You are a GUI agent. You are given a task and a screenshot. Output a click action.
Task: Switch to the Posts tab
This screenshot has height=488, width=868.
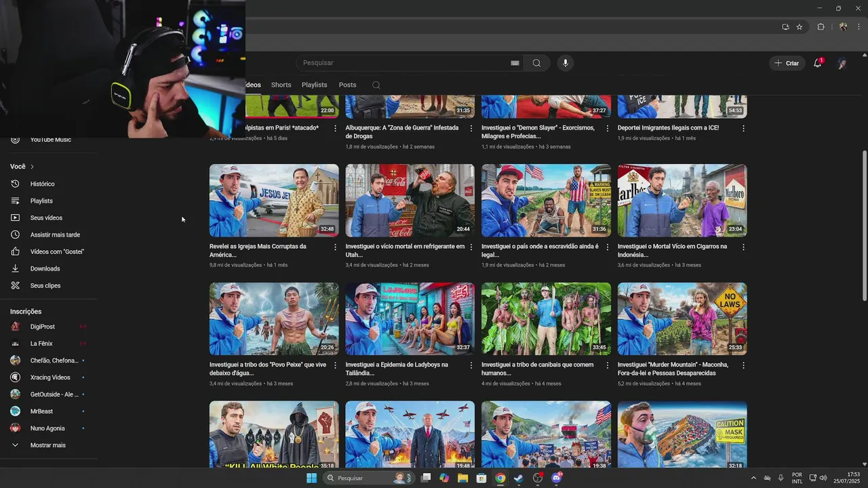[347, 85]
